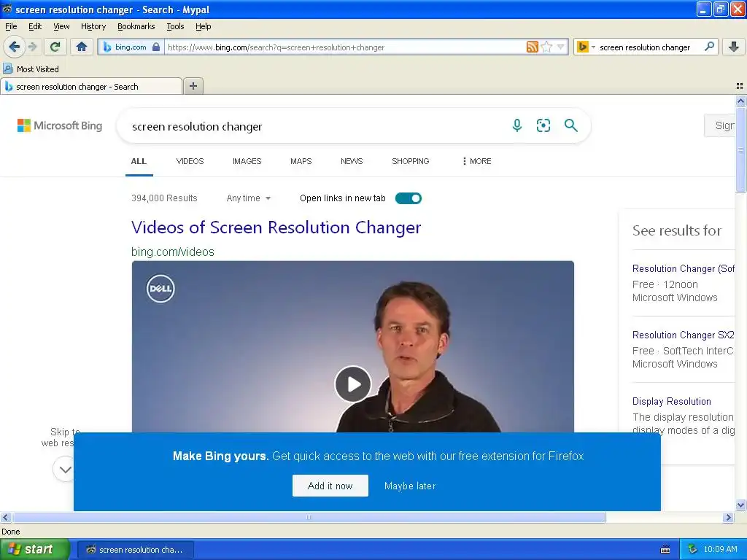This screenshot has width=747, height=560.
Task: Switch to the VIDEOS results tab
Action: (x=190, y=161)
